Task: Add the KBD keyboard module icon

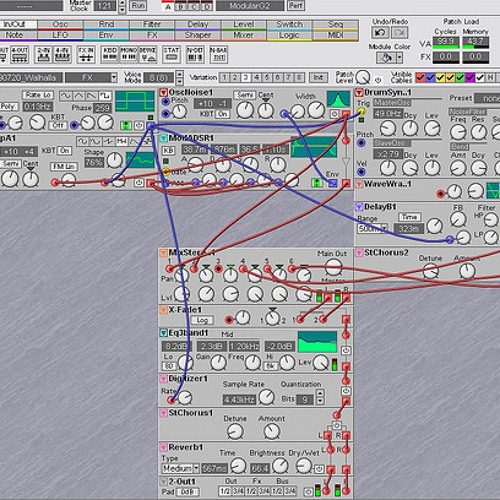Action: (110, 55)
